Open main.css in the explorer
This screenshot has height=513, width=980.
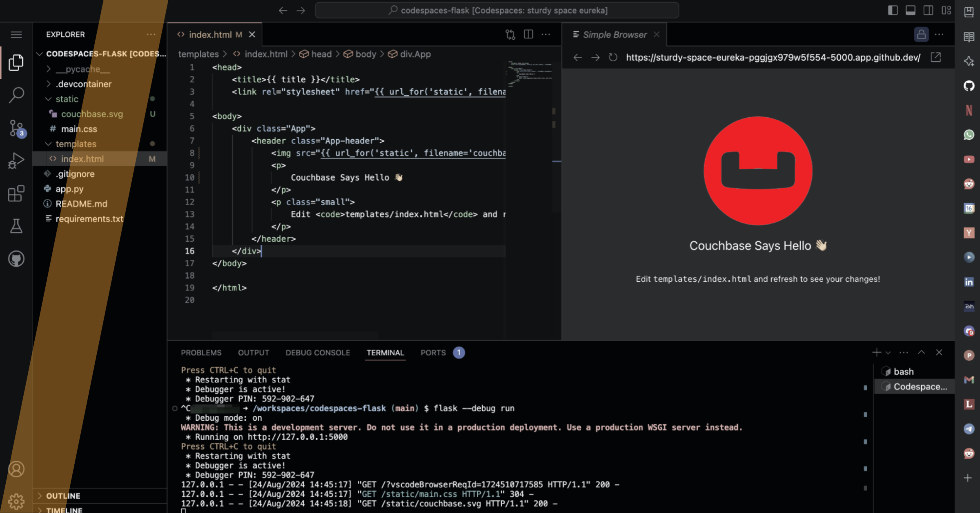point(100,129)
